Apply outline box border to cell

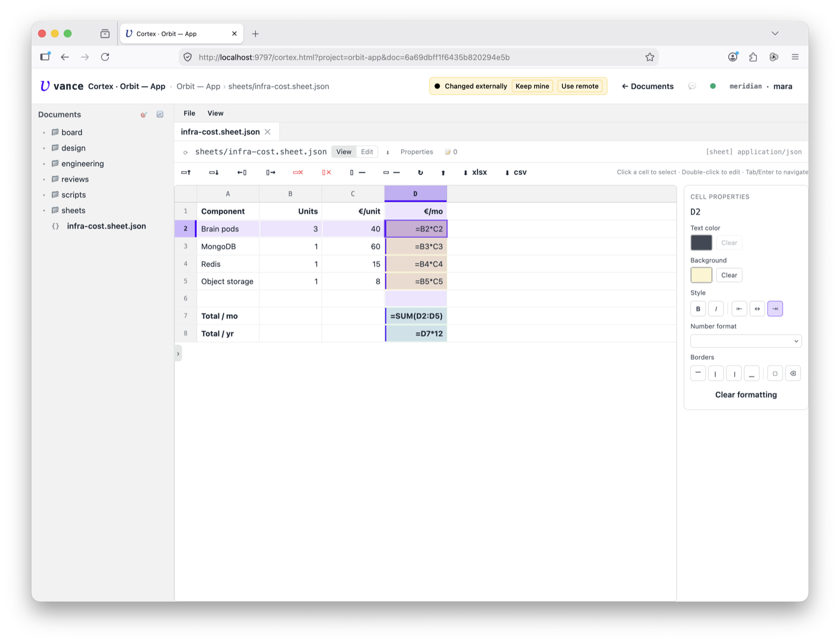point(775,374)
